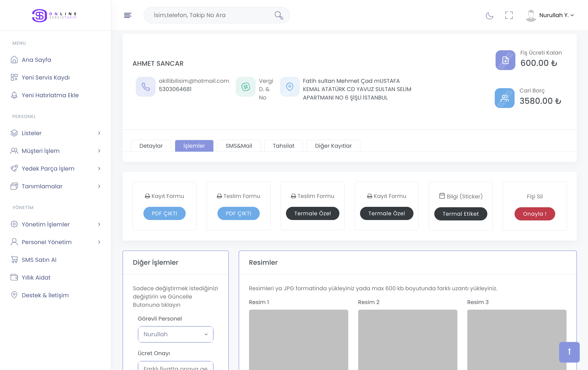Click the phone contact icon
The image size is (588, 370).
(145, 87)
